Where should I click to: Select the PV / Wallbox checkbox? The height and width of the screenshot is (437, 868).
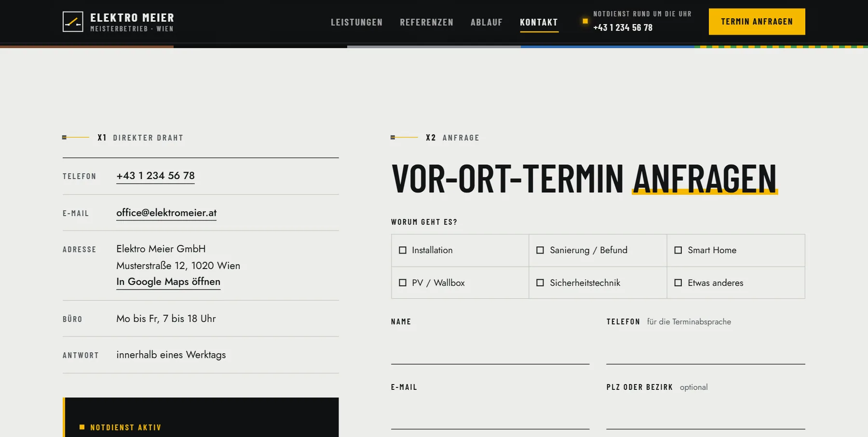click(x=403, y=283)
